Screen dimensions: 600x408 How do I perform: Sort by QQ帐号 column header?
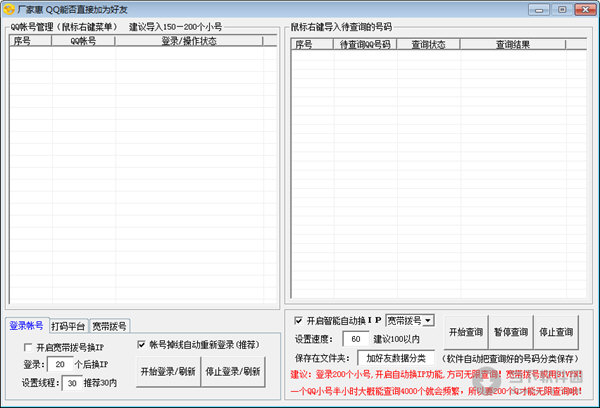[x=83, y=41]
